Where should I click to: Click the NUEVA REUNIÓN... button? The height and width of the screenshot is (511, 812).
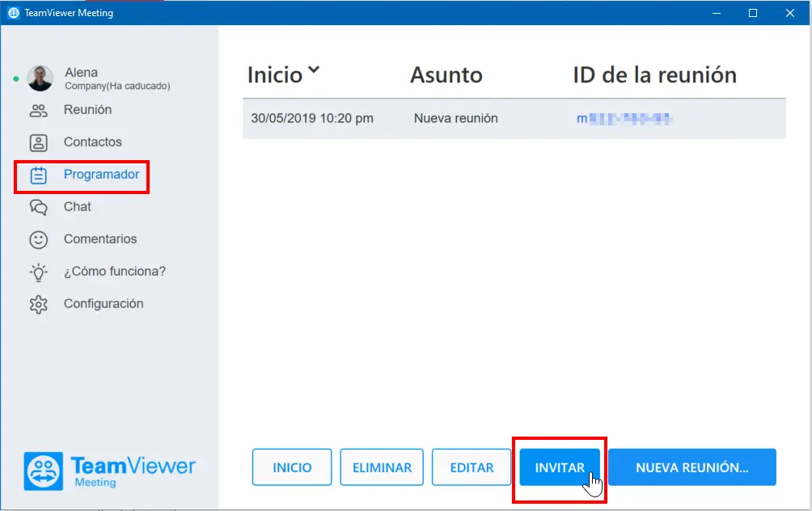(692, 467)
